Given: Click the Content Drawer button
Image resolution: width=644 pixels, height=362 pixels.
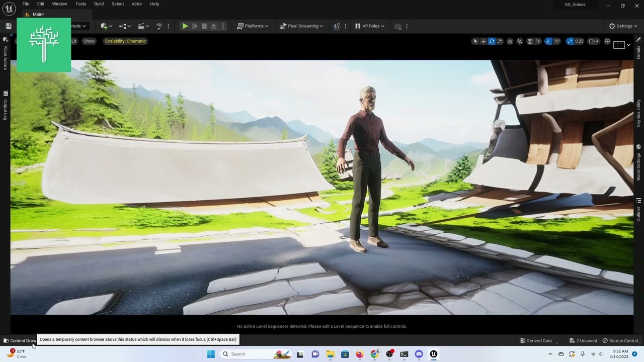Looking at the screenshot, I should coord(20,340).
